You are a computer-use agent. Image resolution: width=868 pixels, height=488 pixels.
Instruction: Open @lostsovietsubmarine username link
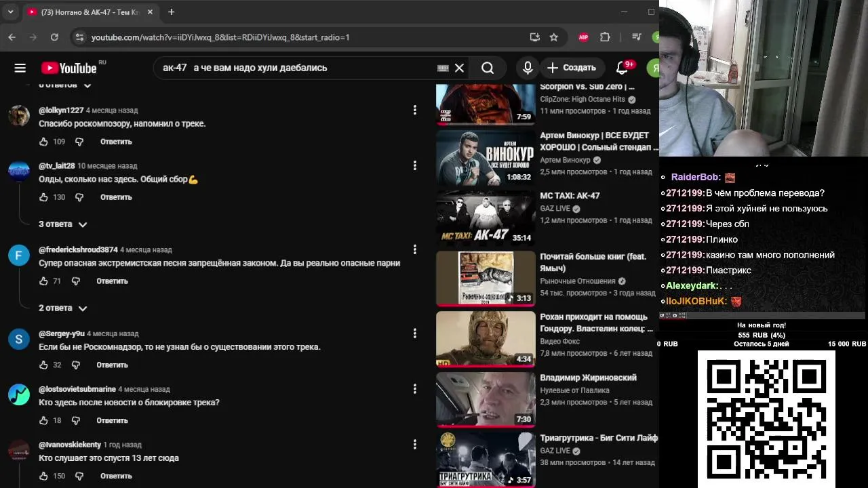[77, 389]
